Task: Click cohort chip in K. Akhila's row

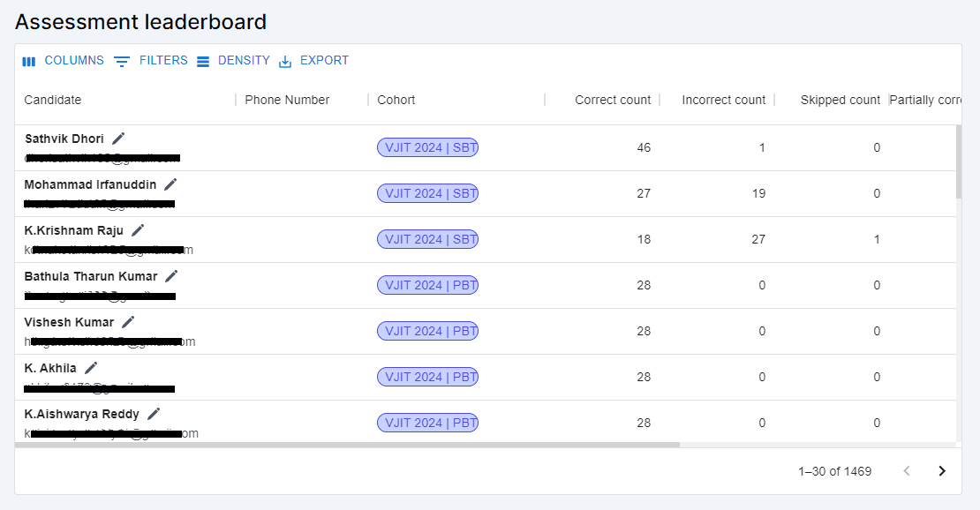Action: (427, 377)
